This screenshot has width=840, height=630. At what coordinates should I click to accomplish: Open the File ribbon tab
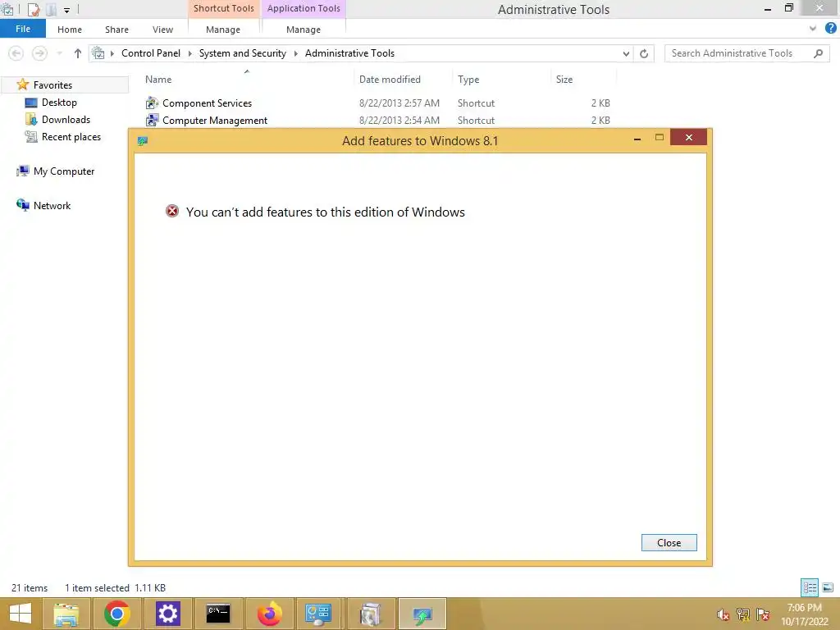pyautogui.click(x=22, y=29)
